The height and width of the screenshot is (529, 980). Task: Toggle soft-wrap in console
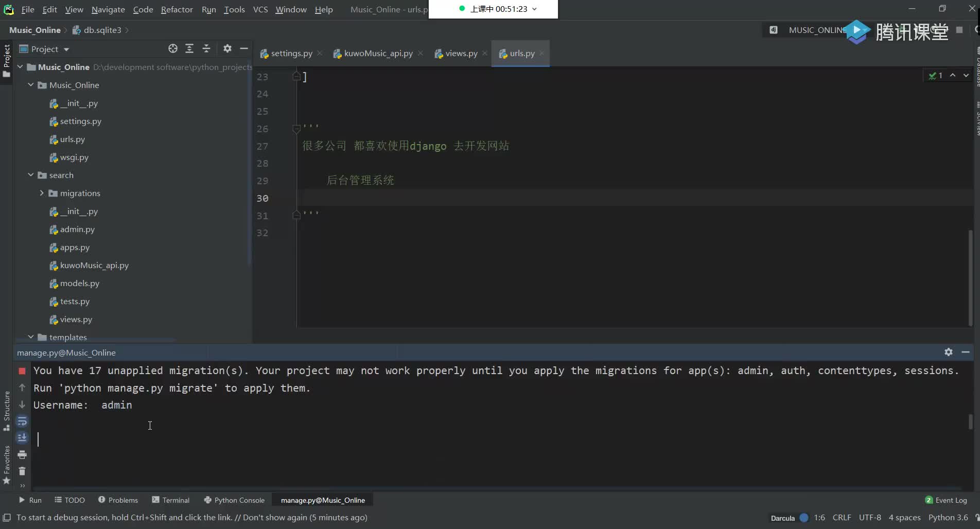click(x=22, y=421)
